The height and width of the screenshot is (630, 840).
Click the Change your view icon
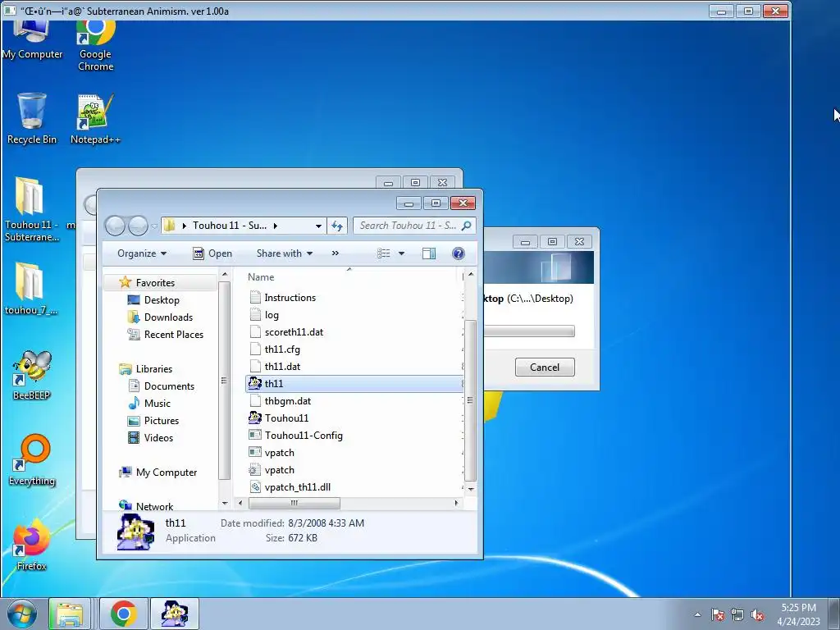[x=384, y=253]
